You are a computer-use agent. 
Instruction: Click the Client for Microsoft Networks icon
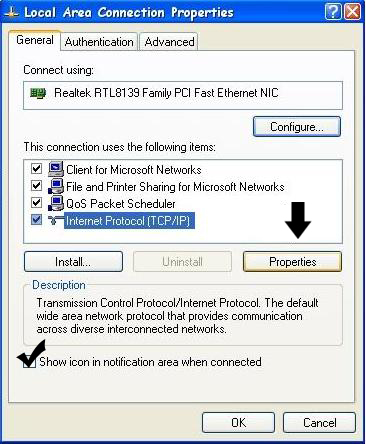tap(56, 169)
